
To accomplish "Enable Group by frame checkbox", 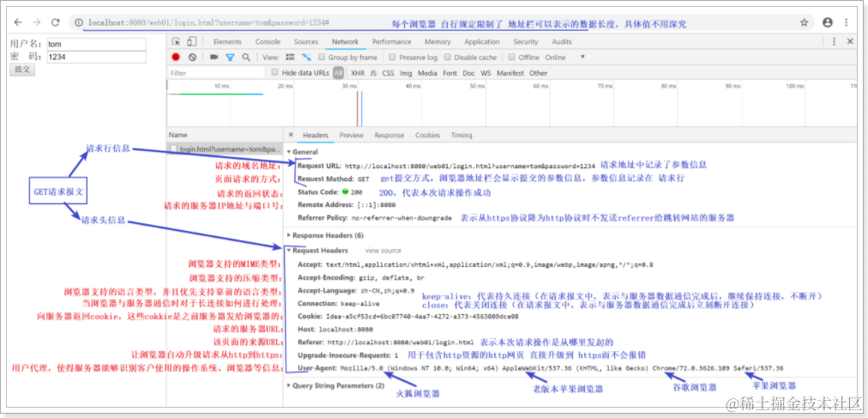I will pyautogui.click(x=322, y=57).
